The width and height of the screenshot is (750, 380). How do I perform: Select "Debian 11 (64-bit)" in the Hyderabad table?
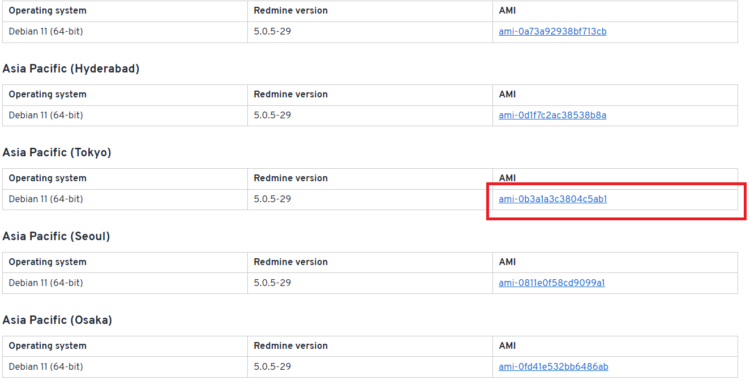[x=46, y=115]
